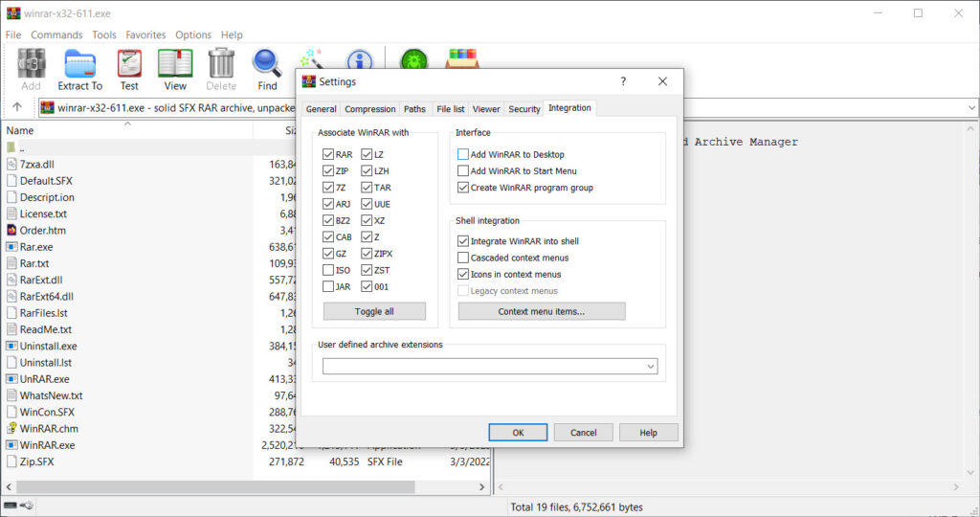This screenshot has height=517, width=980.
Task: Expand the address bar path dropdown
Action: (972, 107)
